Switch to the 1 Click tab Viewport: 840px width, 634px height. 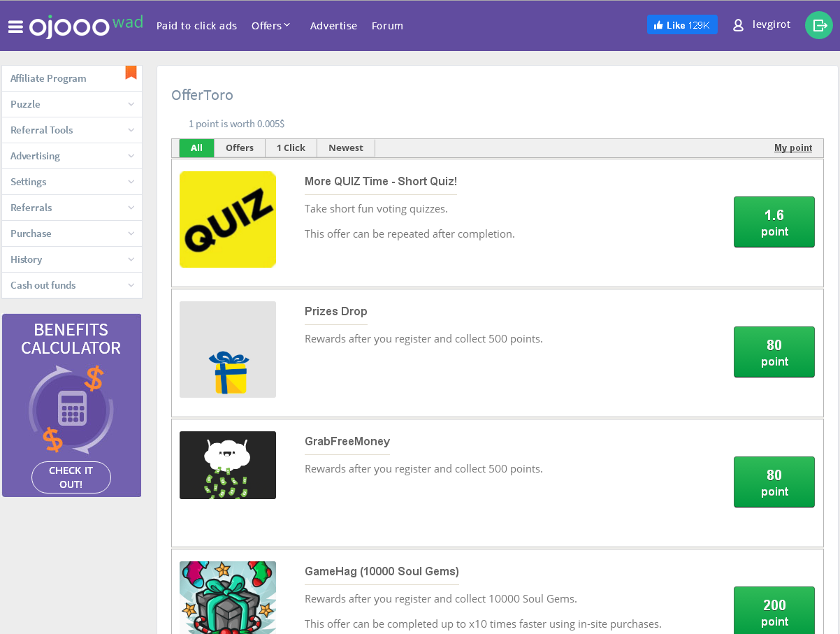(x=291, y=148)
